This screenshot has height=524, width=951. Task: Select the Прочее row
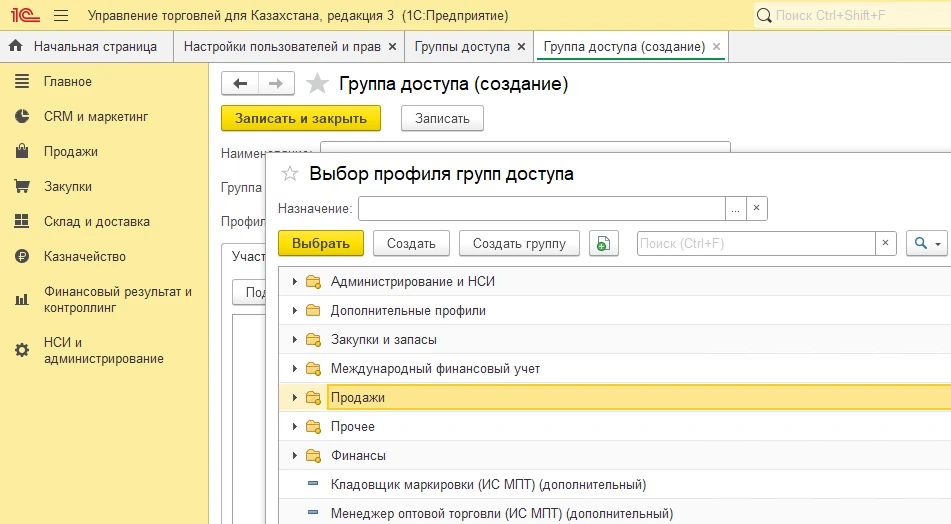click(615, 426)
